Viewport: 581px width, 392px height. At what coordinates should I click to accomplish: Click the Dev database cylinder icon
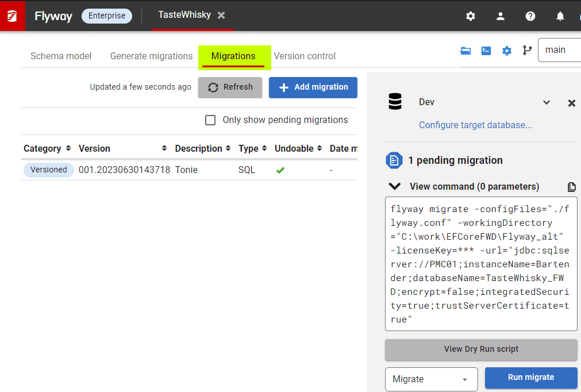pos(395,102)
